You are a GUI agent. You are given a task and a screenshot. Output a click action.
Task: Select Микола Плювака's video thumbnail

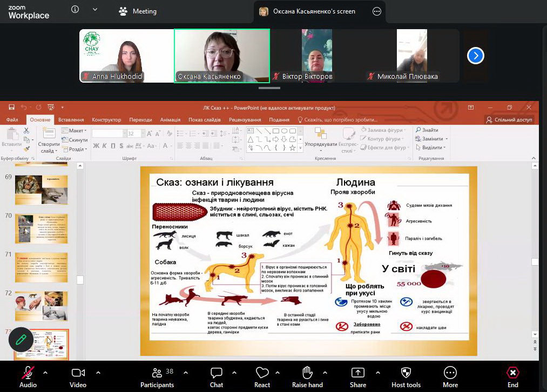[411, 56]
